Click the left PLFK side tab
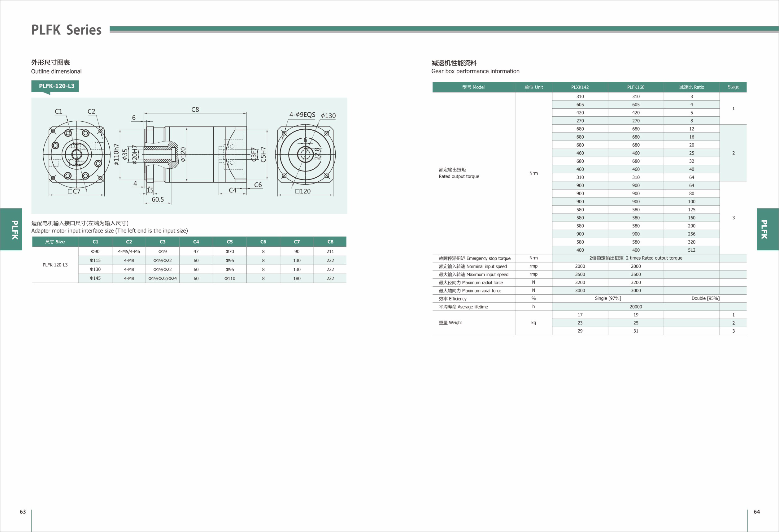 (x=11, y=229)
